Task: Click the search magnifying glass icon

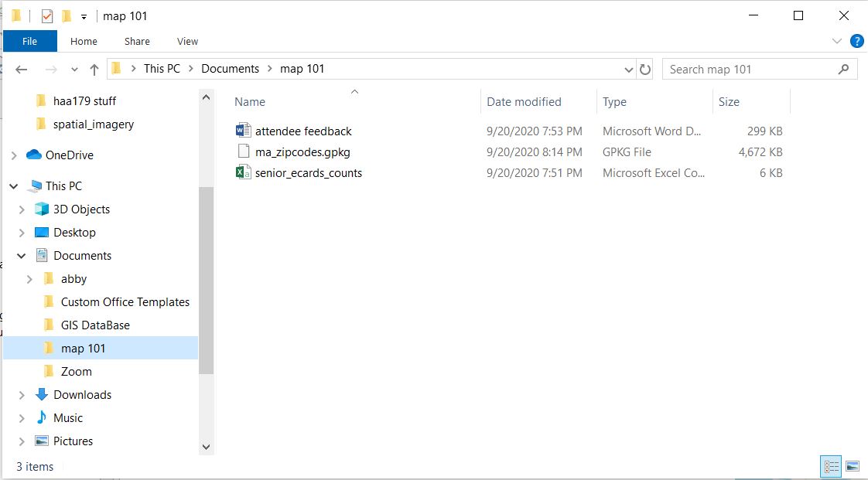Action: pyautogui.click(x=844, y=69)
